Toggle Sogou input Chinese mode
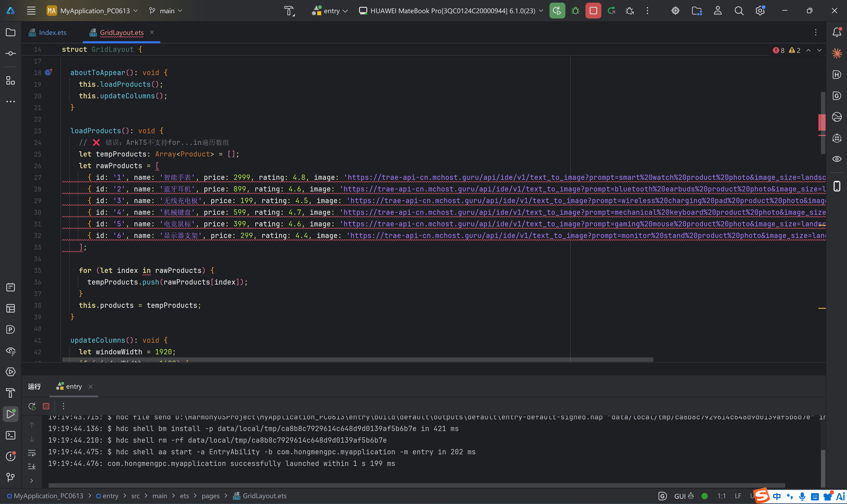This screenshot has width=847, height=504. pyautogui.click(x=777, y=496)
